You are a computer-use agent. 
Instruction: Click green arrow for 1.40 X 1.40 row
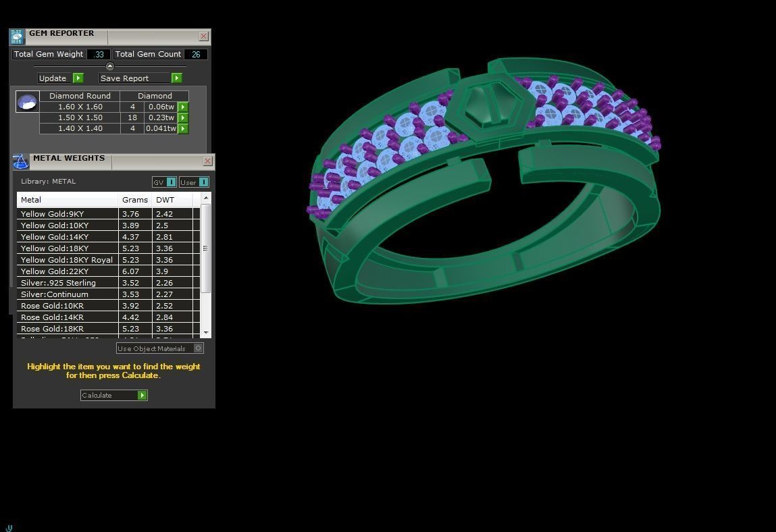click(183, 129)
